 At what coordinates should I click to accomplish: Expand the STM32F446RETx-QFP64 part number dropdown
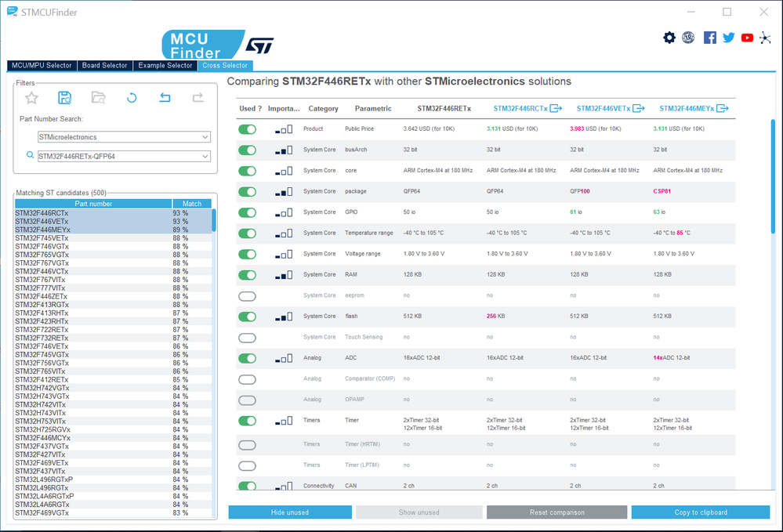[125, 156]
